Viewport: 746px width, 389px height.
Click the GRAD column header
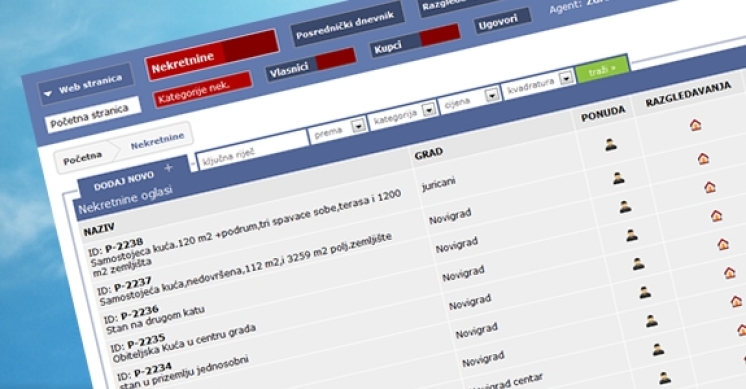point(429,153)
